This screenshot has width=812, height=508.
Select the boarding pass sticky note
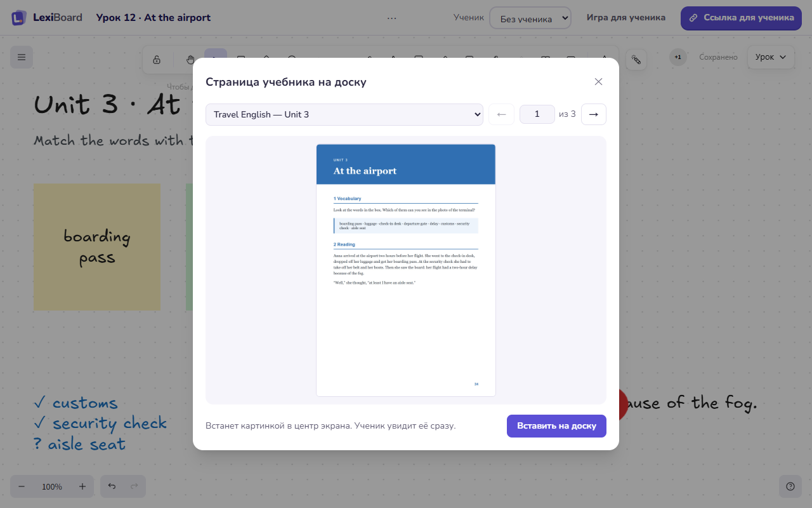tap(97, 247)
